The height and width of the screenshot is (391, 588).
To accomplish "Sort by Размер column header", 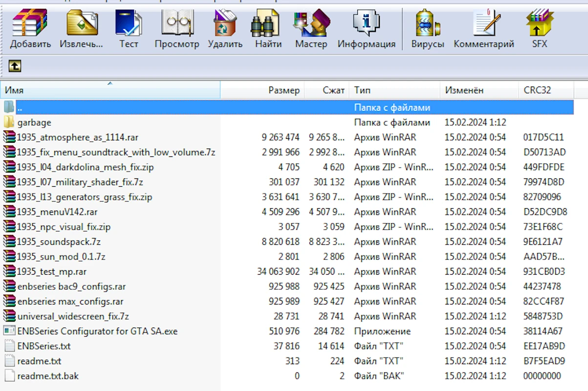I will point(283,90).
